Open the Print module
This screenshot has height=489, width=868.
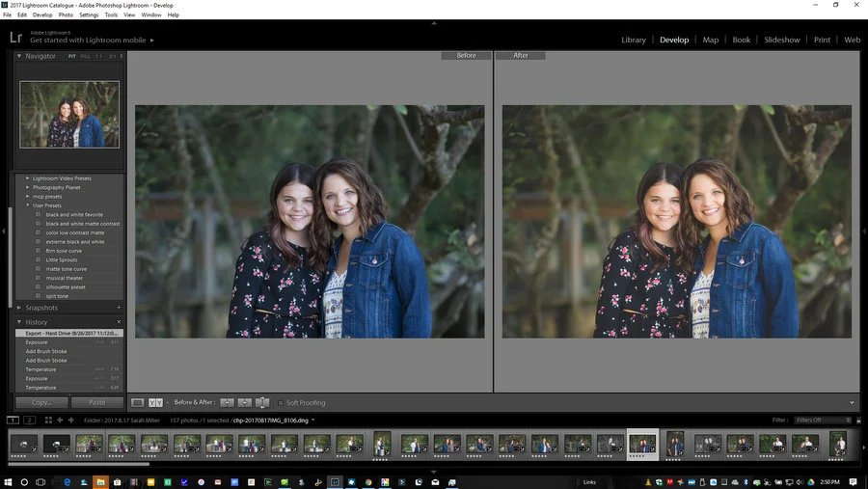point(822,40)
